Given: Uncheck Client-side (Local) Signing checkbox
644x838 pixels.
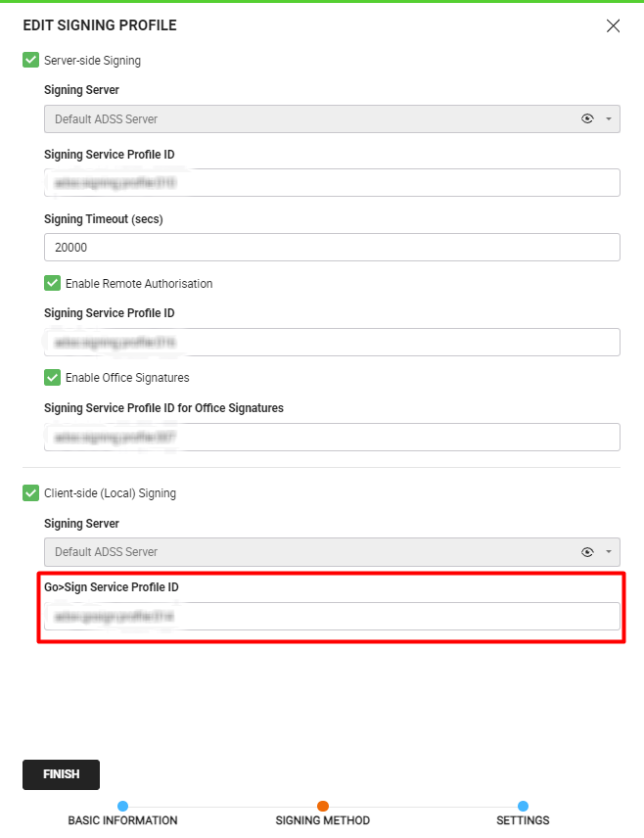Looking at the screenshot, I should [30, 493].
